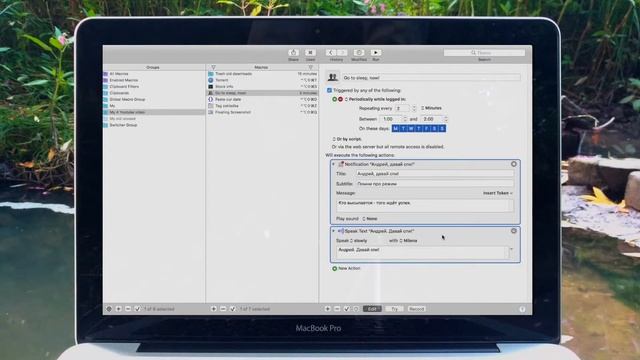Open the Play sound None dropdown

(x=370, y=219)
